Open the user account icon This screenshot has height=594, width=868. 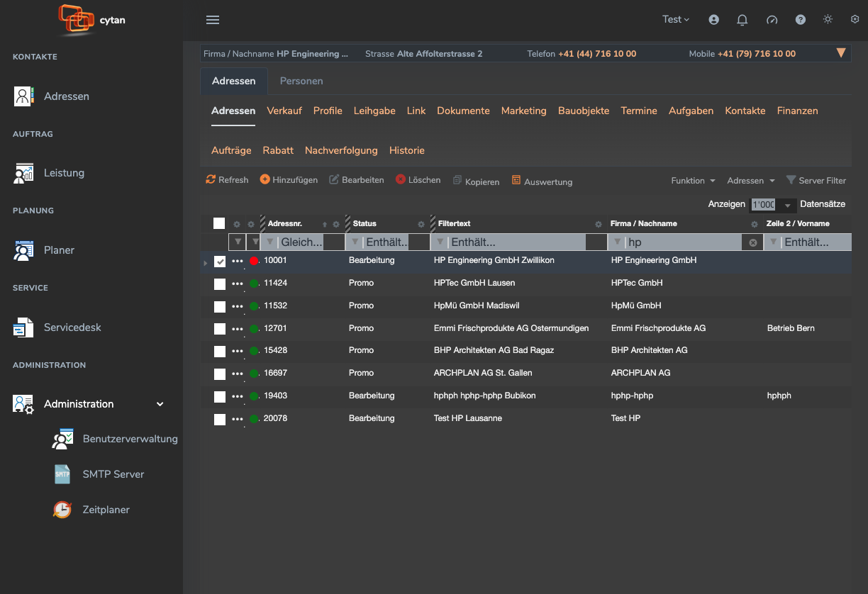[x=714, y=20]
